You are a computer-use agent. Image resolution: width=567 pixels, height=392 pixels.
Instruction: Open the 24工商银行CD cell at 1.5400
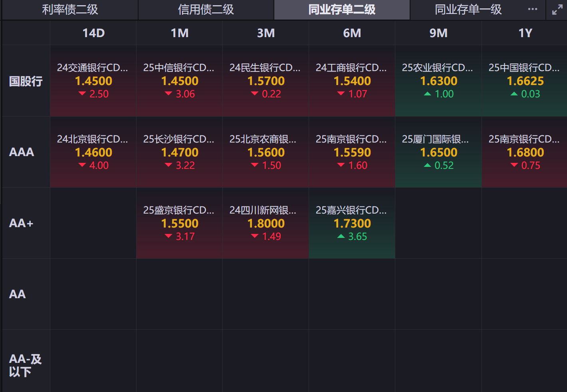coord(352,81)
